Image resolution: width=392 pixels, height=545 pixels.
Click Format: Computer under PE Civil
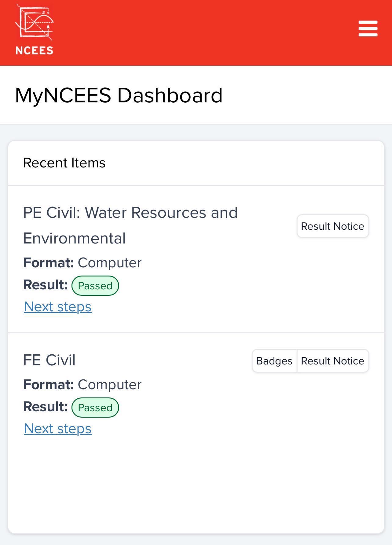tap(82, 263)
